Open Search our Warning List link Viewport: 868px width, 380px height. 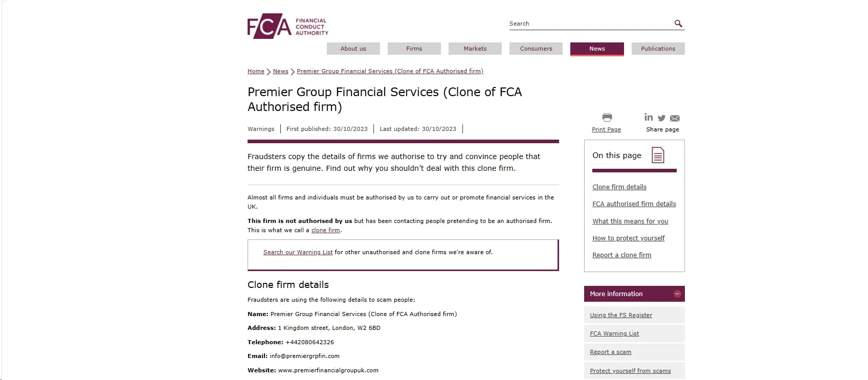click(x=298, y=252)
